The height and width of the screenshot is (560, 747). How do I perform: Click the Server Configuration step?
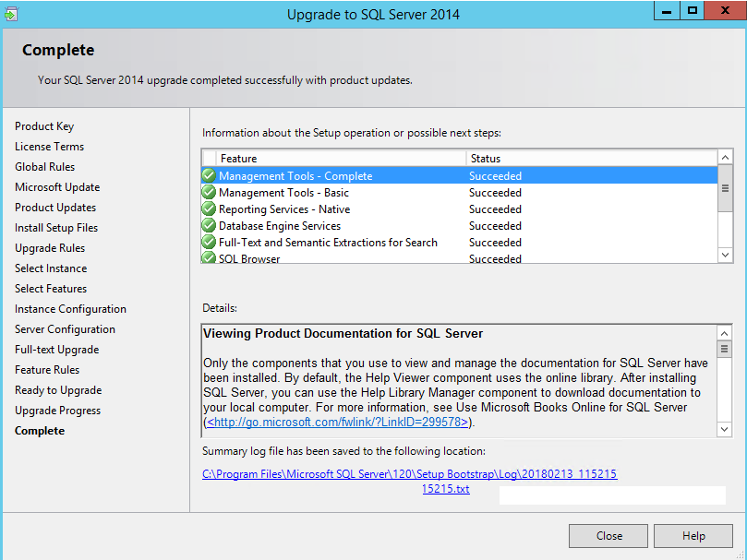tap(65, 329)
